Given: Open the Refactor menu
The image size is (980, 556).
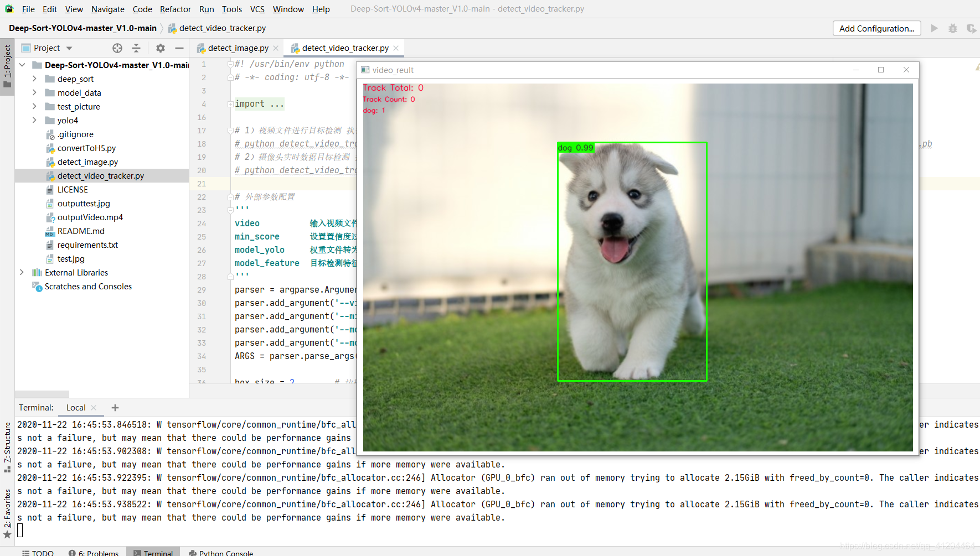Looking at the screenshot, I should point(175,9).
